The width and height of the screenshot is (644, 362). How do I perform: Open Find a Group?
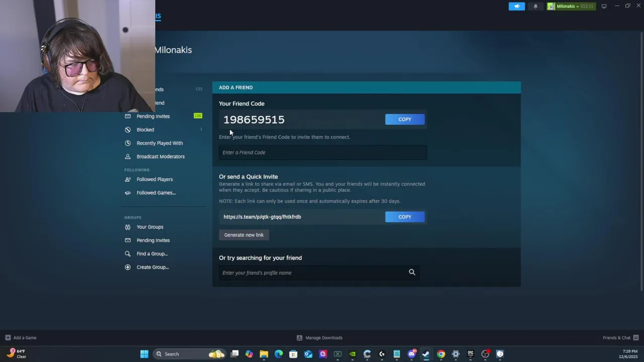[152, 254]
